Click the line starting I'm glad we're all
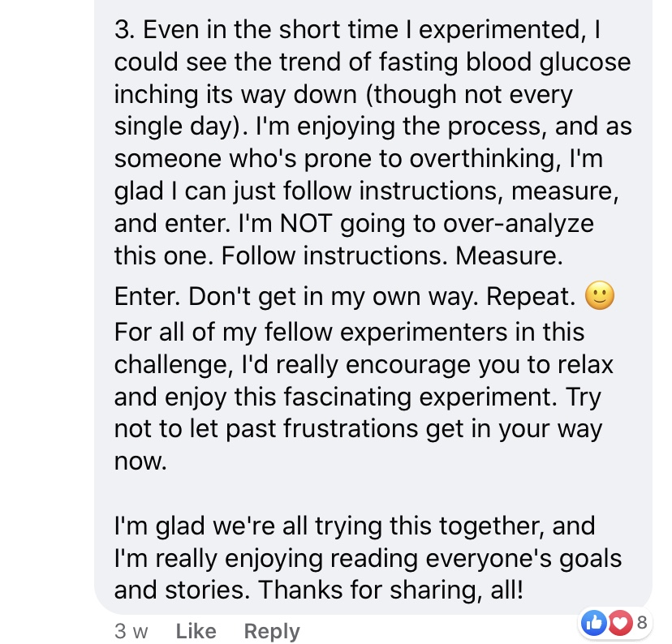 (x=355, y=526)
